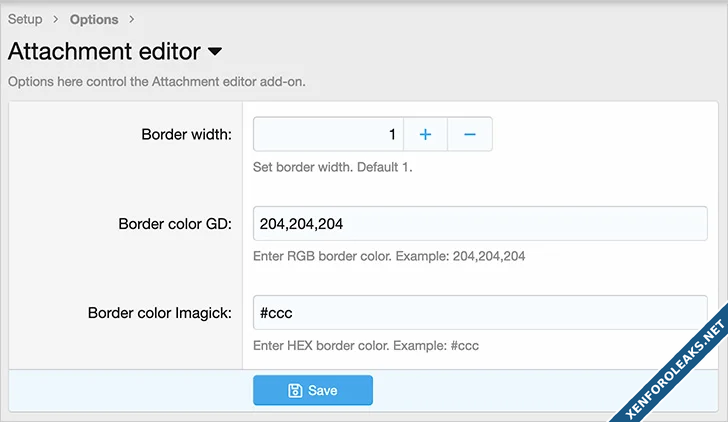Click the "Border color GD:" label
This screenshot has height=422, width=728.
(174, 223)
